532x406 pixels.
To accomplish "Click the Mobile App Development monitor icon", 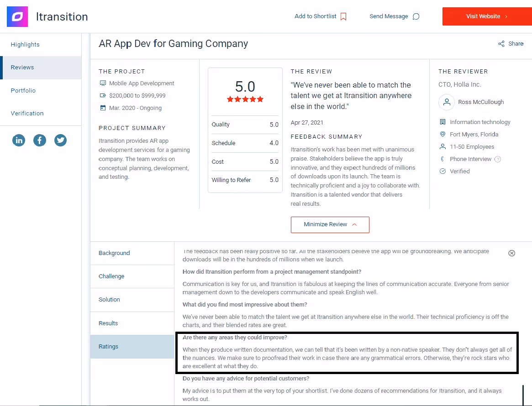I will [103, 83].
